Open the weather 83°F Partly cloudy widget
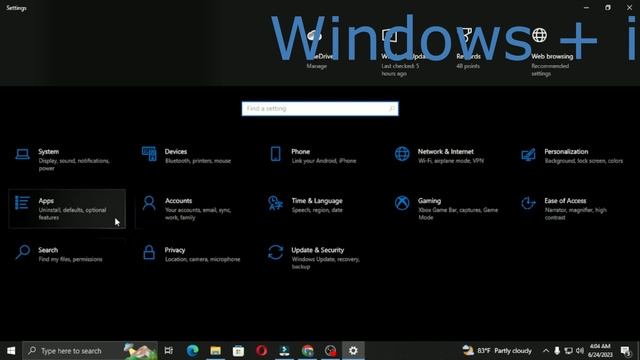The image size is (640, 360). tap(497, 351)
